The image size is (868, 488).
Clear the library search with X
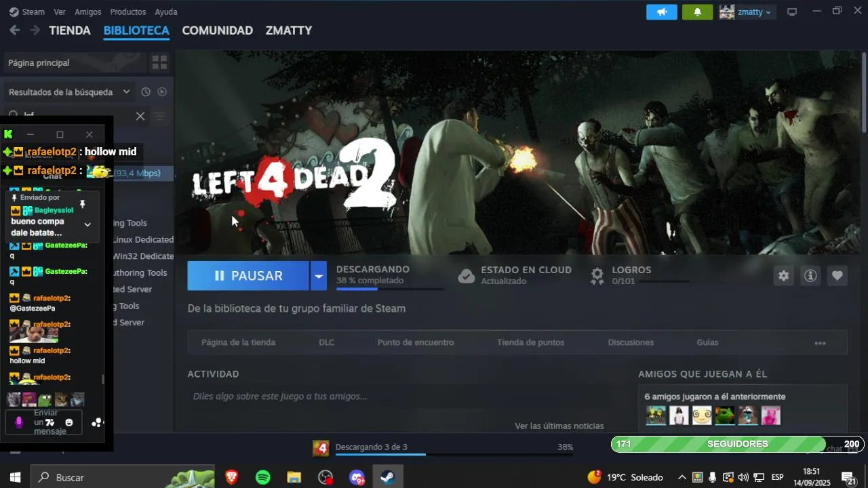coord(140,116)
